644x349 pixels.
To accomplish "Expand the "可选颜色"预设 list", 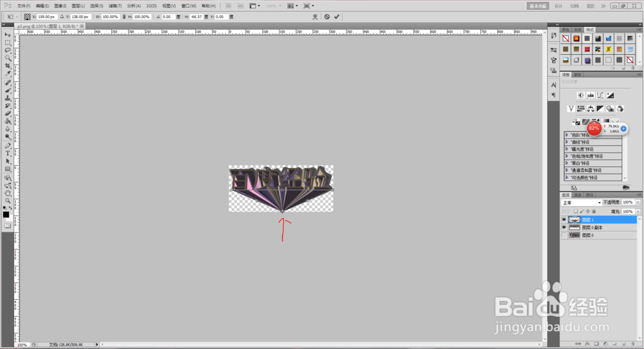I will (x=567, y=177).
